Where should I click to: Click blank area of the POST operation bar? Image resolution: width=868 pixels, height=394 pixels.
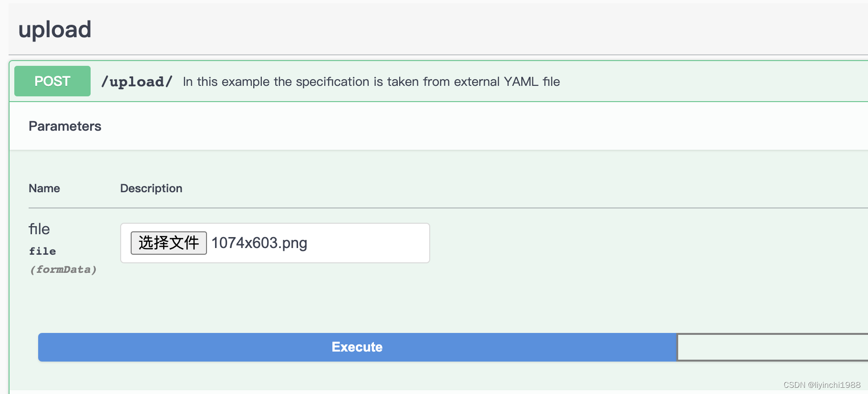point(715,82)
